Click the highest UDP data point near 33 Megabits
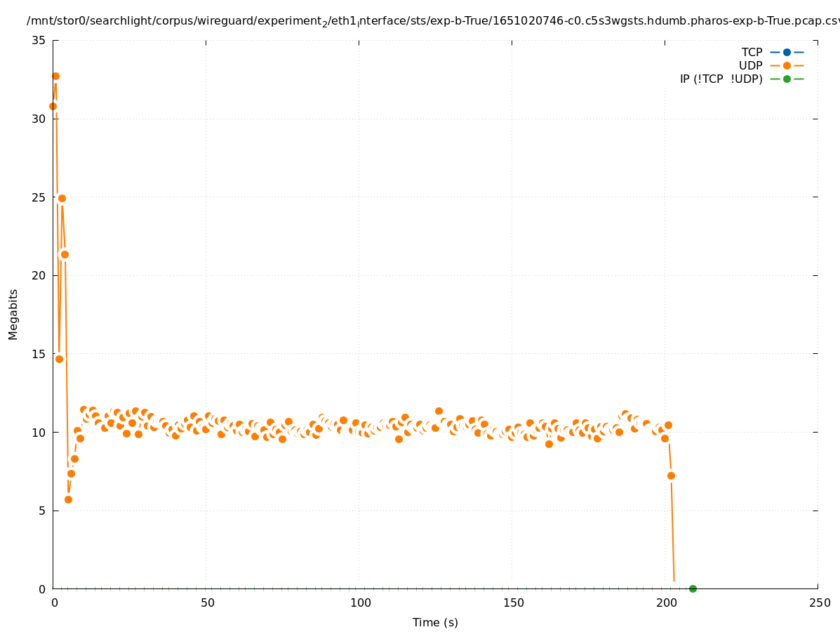 click(x=55, y=76)
